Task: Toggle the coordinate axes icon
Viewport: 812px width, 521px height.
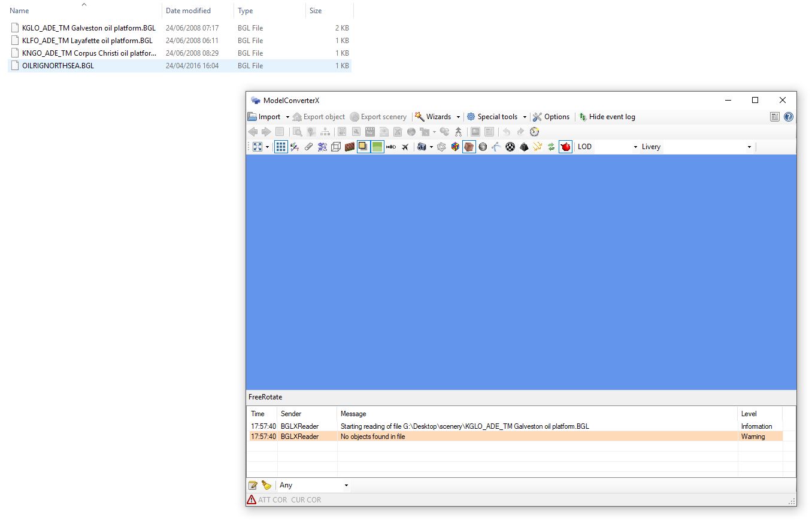Action: 295,147
